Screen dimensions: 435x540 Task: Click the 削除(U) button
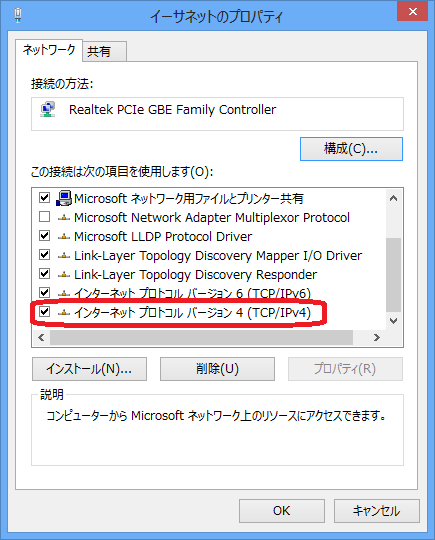point(217,369)
